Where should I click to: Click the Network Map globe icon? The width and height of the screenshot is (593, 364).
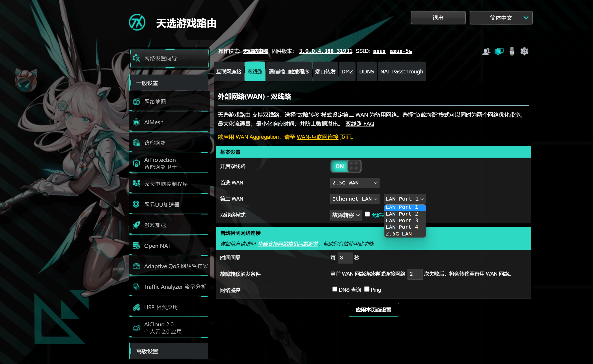pos(136,102)
